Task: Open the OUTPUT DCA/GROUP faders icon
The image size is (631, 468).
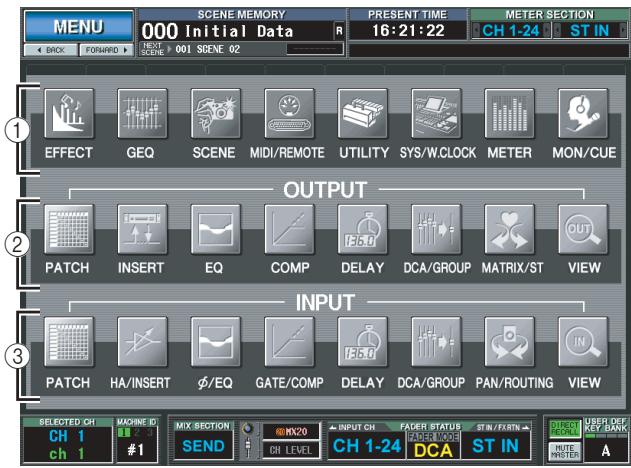Action: pyautogui.click(x=436, y=229)
